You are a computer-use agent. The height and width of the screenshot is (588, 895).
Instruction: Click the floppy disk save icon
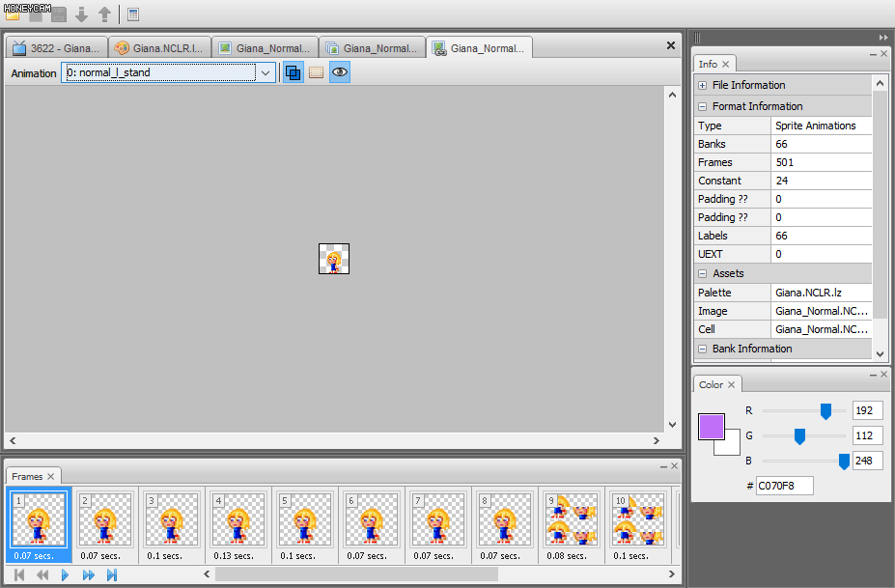[59, 14]
